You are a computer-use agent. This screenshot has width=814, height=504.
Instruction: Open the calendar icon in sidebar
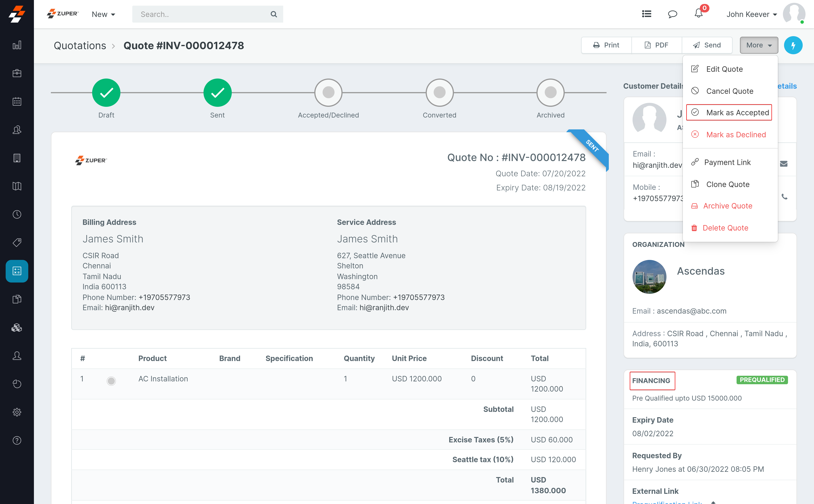click(17, 101)
